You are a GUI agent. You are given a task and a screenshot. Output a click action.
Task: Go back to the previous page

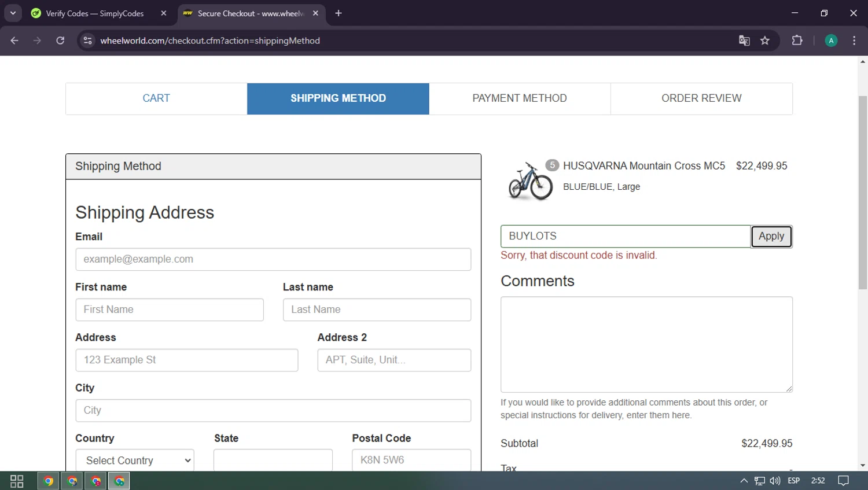click(x=14, y=40)
